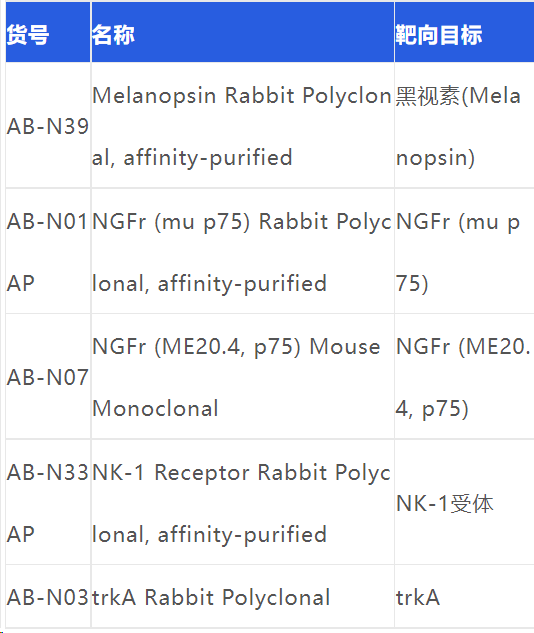Select product code AB-N33AP
The image size is (534, 633).
click(x=48, y=503)
